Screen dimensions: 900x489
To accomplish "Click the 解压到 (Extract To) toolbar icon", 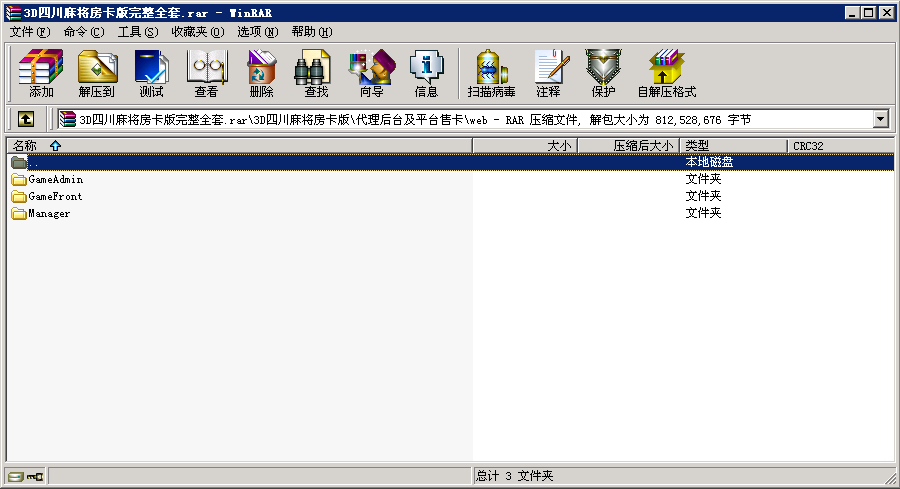I will [96, 73].
